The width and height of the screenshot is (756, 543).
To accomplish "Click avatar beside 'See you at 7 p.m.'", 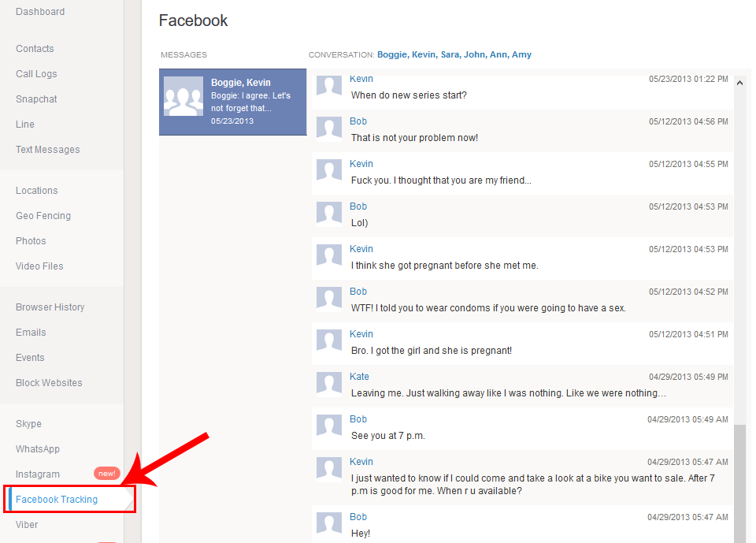I will point(329,426).
